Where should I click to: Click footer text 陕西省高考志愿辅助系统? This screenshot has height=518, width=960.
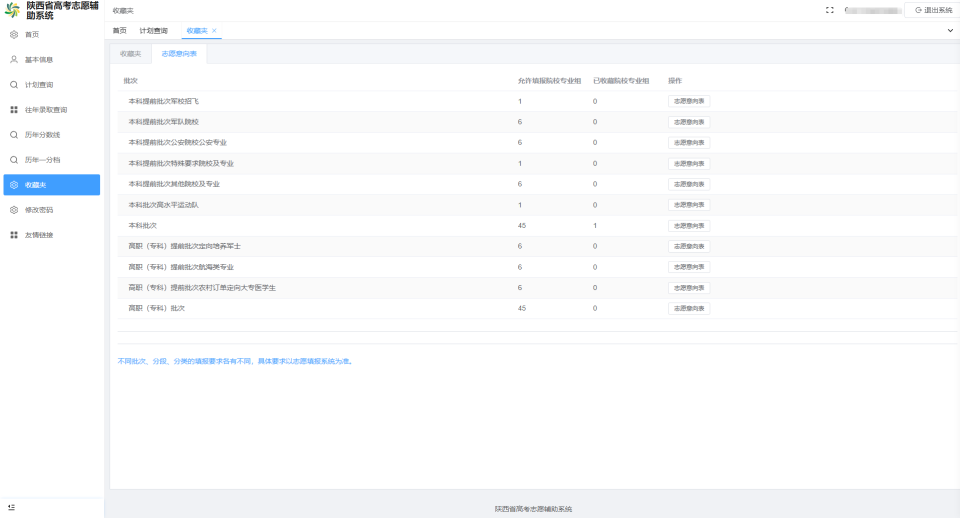pos(533,509)
